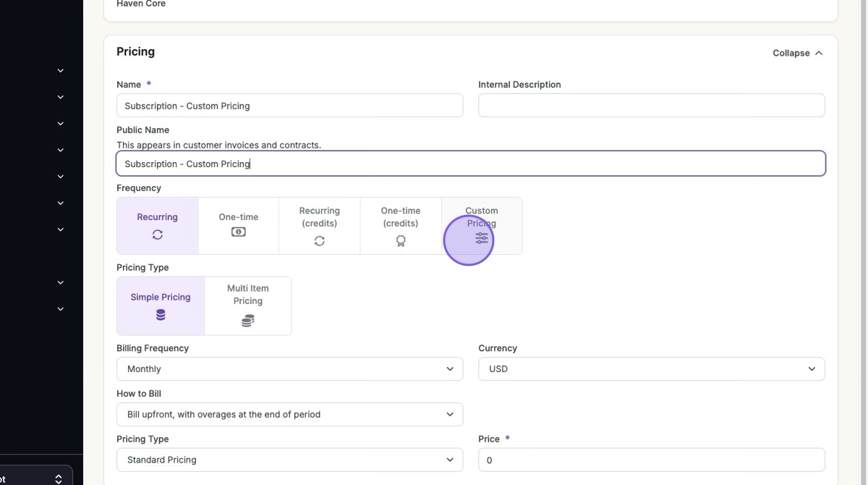Choose the Multi Item Pricing type

pos(248,305)
